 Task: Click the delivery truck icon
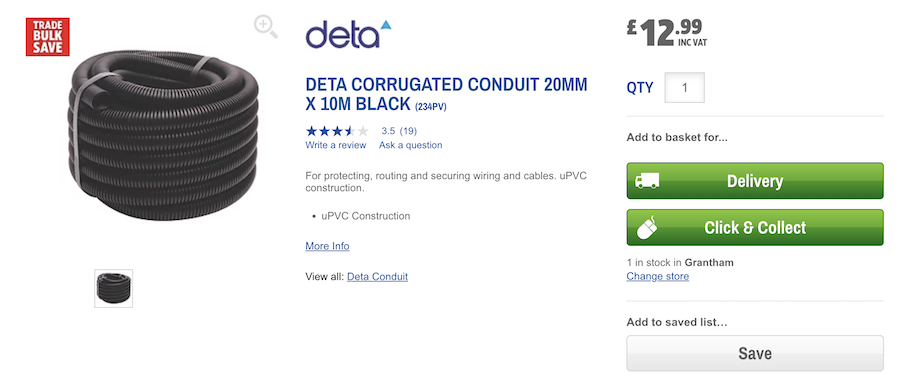647,181
